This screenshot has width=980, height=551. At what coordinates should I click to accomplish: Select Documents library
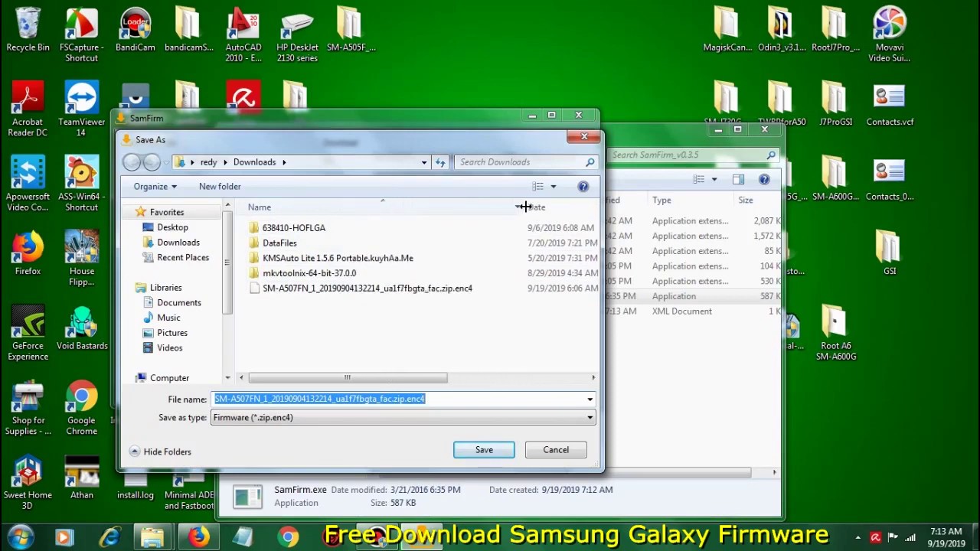click(x=179, y=303)
